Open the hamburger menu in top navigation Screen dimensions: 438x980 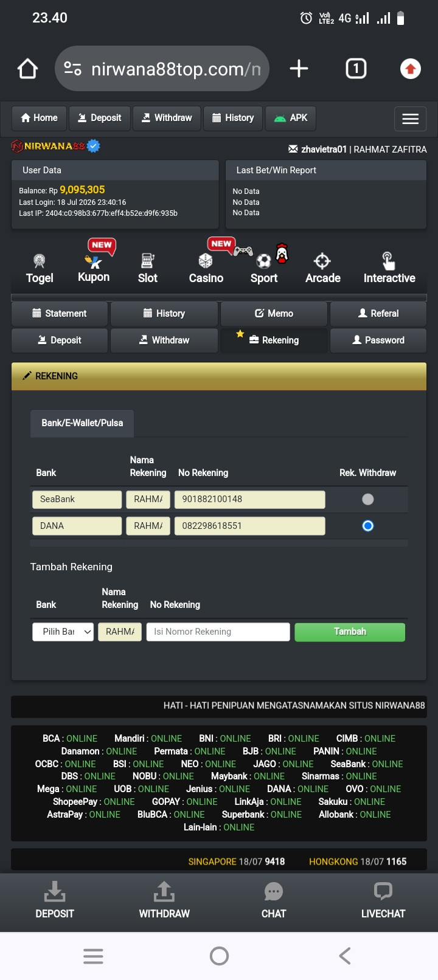(411, 119)
